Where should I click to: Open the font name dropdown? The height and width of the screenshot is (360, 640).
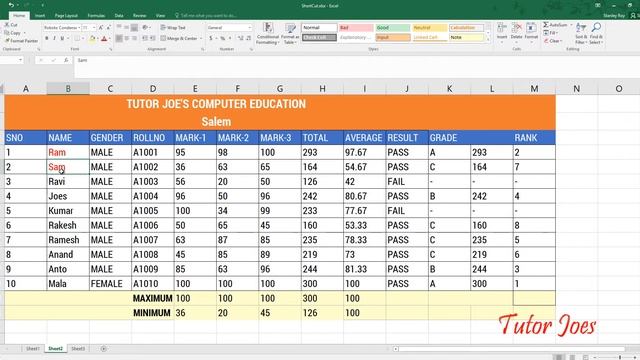[x=79, y=27]
